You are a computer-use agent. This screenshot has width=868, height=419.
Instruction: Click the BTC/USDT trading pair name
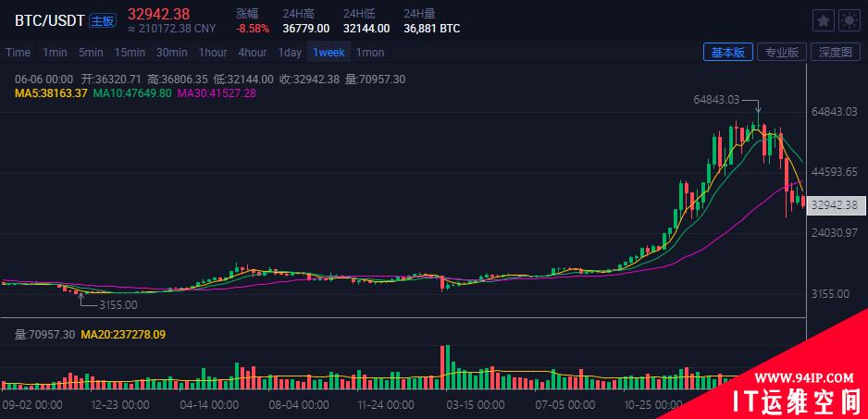coord(51,19)
